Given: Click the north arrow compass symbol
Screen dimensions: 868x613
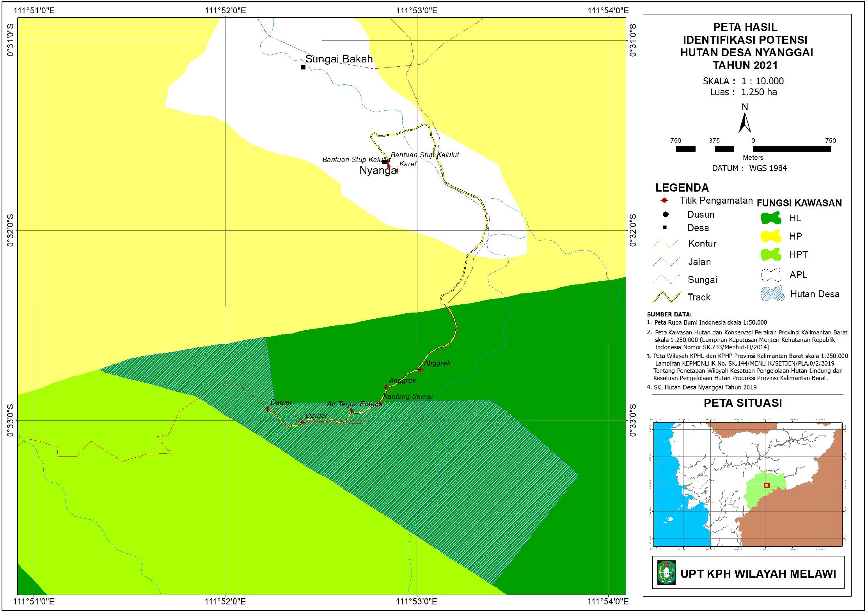Looking at the screenshot, I should point(745,123).
